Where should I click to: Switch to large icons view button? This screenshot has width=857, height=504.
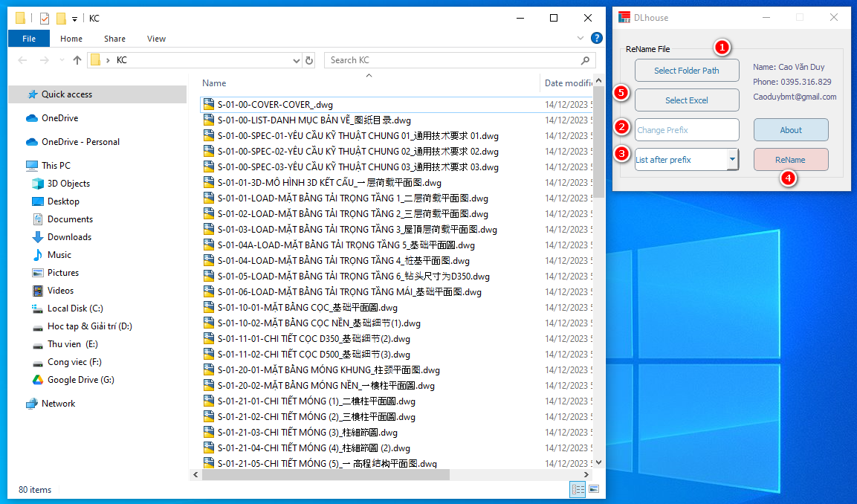[594, 489]
